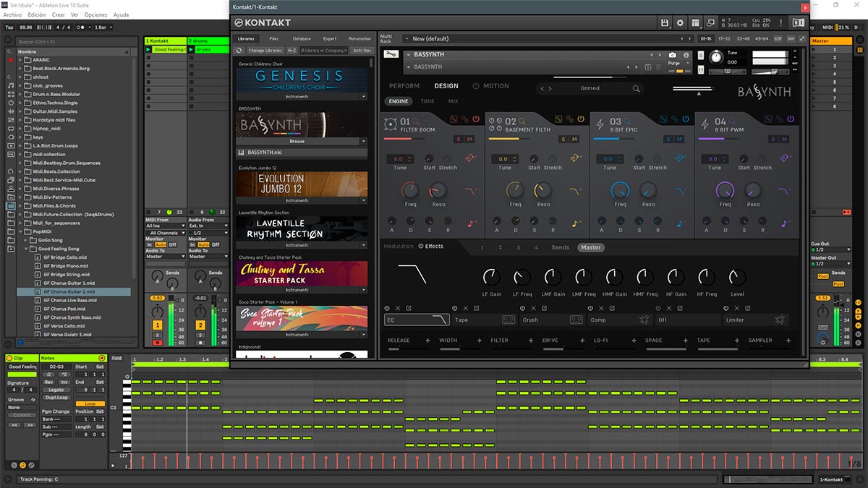This screenshot has height=488, width=868.
Task: Click Kontakt Tune knob
Action: click(716, 56)
